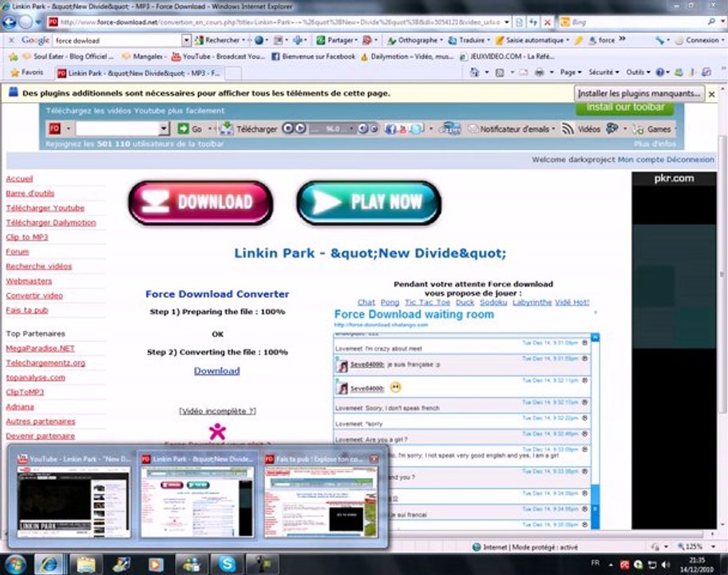Click the volume speaker tray icon
This screenshot has width=728, height=575.
[x=666, y=565]
